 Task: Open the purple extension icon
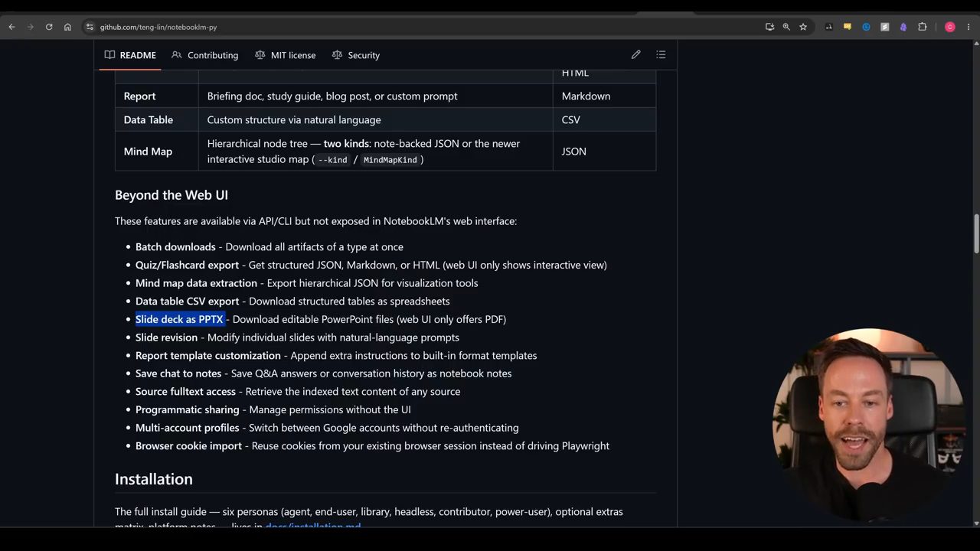click(903, 27)
